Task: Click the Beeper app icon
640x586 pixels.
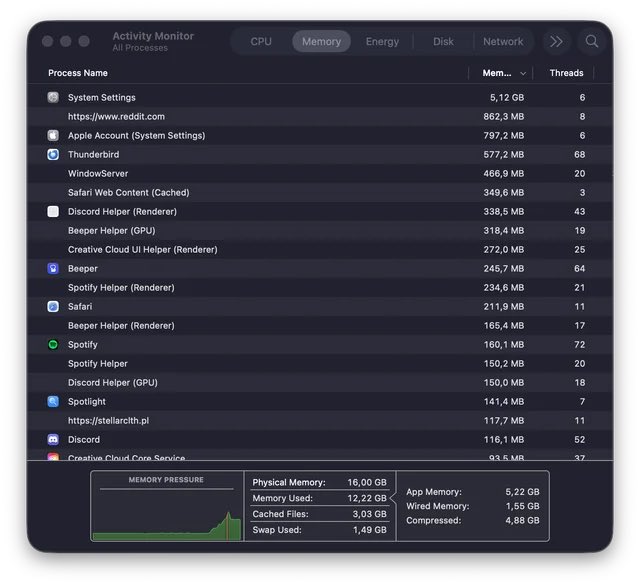Action: coord(53,269)
